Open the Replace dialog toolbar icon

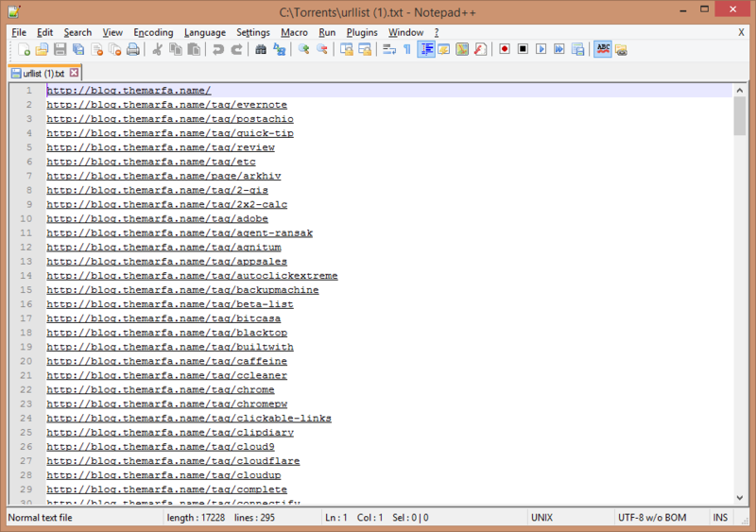[279, 49]
